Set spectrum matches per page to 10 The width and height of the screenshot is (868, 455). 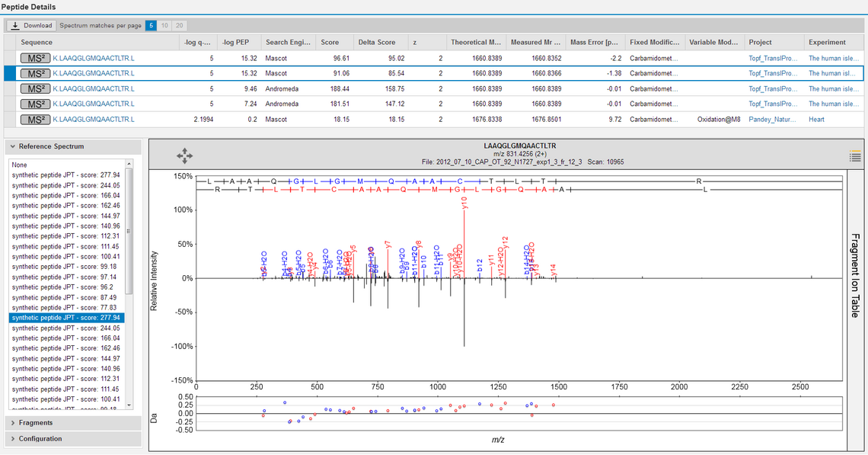point(165,25)
